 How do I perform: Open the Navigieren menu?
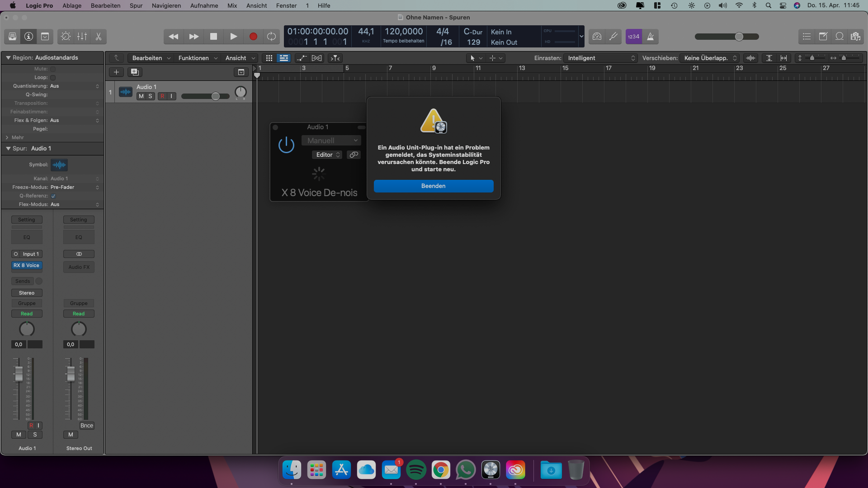point(166,5)
